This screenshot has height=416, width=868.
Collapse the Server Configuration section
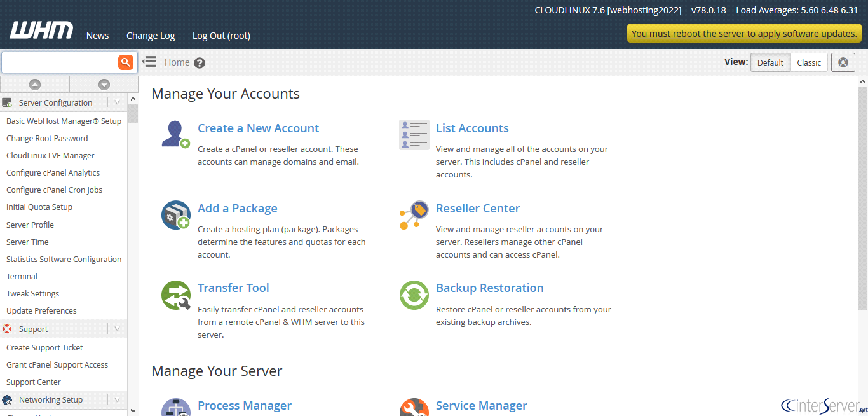pyautogui.click(x=117, y=102)
